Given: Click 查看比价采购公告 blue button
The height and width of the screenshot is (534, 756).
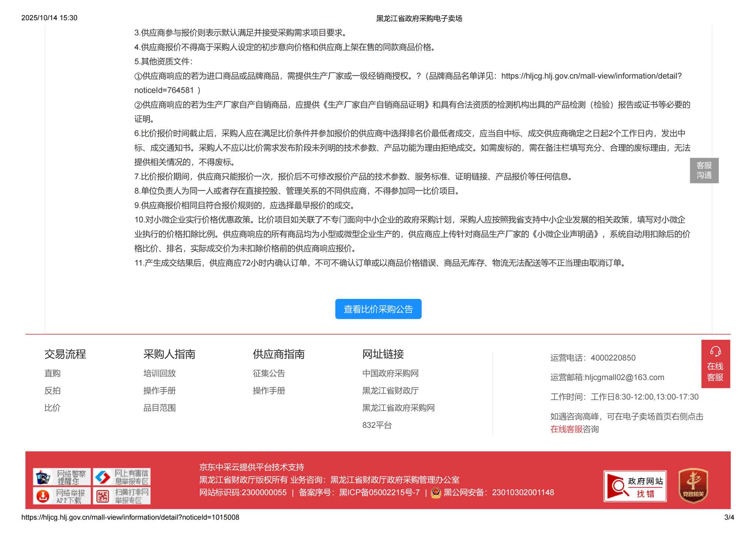Looking at the screenshot, I should [378, 309].
